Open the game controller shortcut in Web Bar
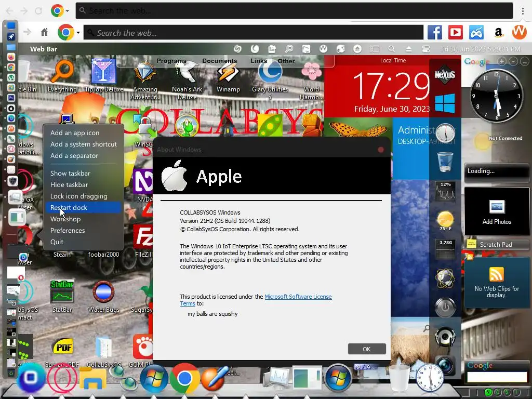The height and width of the screenshot is (399, 532). (476, 33)
